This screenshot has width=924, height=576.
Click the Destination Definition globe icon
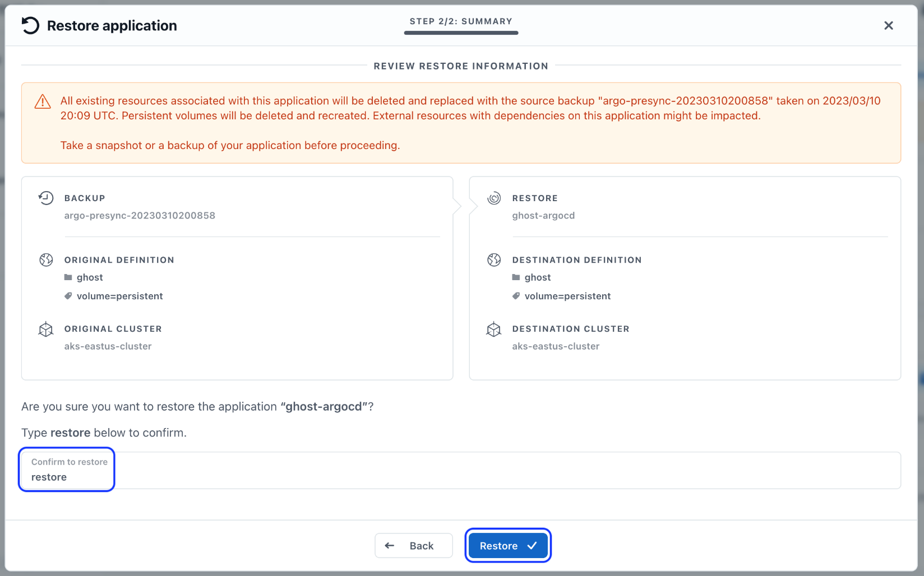pyautogui.click(x=494, y=259)
